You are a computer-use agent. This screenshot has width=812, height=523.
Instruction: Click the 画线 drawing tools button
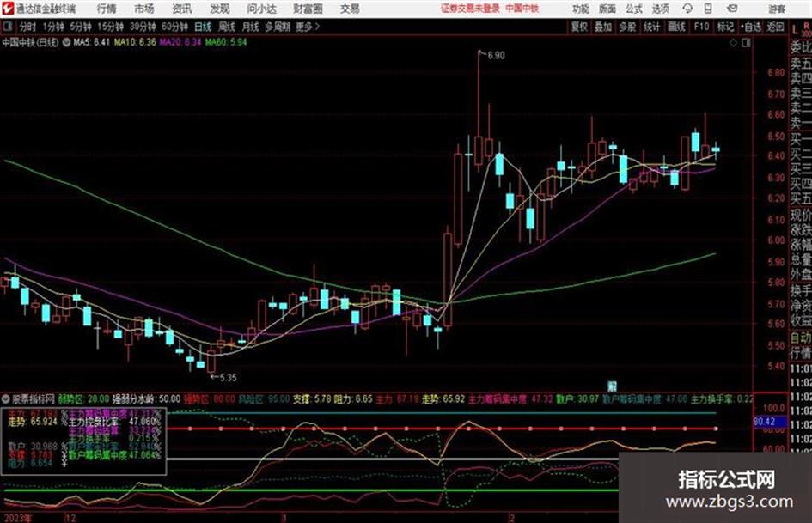coord(676,27)
